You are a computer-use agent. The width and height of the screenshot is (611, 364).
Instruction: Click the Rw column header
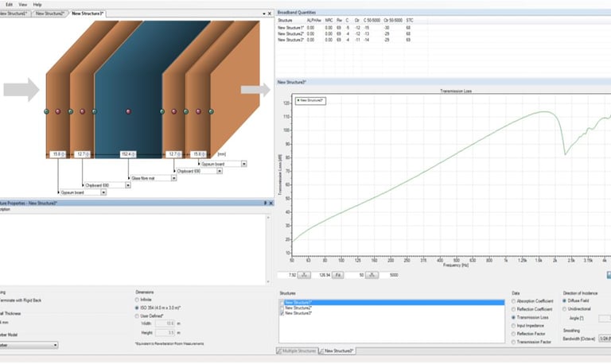point(339,20)
